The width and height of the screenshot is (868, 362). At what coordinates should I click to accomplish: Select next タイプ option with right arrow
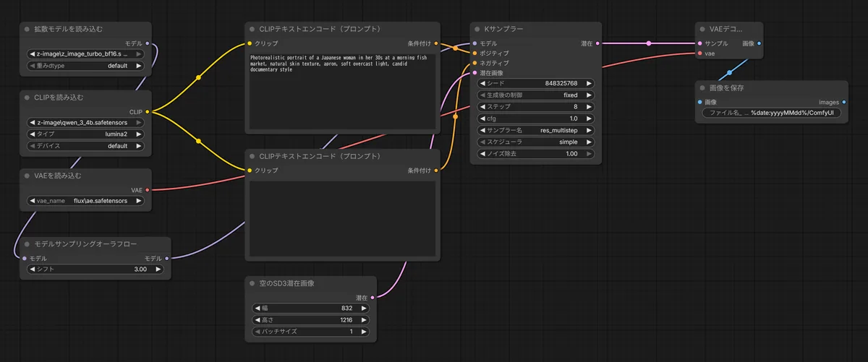(x=138, y=134)
